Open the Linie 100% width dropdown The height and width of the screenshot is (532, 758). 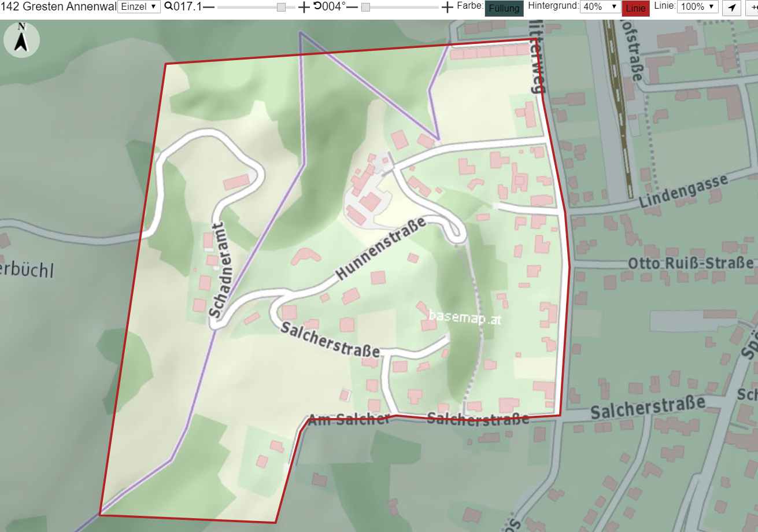[x=698, y=7]
